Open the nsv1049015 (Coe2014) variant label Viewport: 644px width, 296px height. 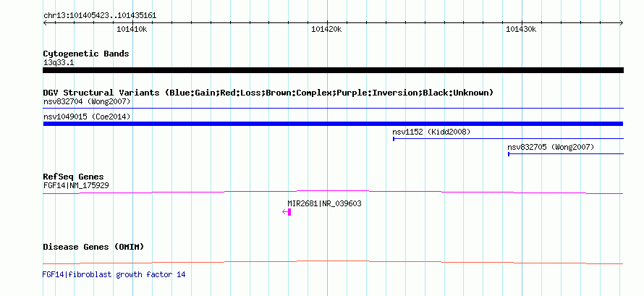87,117
